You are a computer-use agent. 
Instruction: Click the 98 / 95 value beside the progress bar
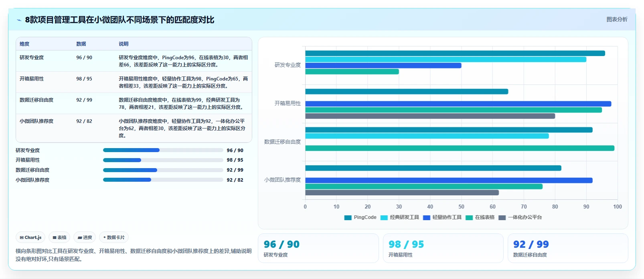point(235,160)
